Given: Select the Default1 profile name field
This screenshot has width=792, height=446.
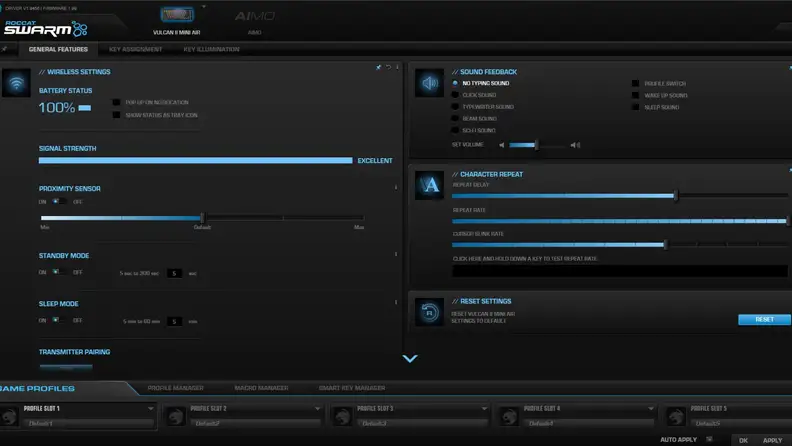Looking at the screenshot, I should tap(88, 423).
